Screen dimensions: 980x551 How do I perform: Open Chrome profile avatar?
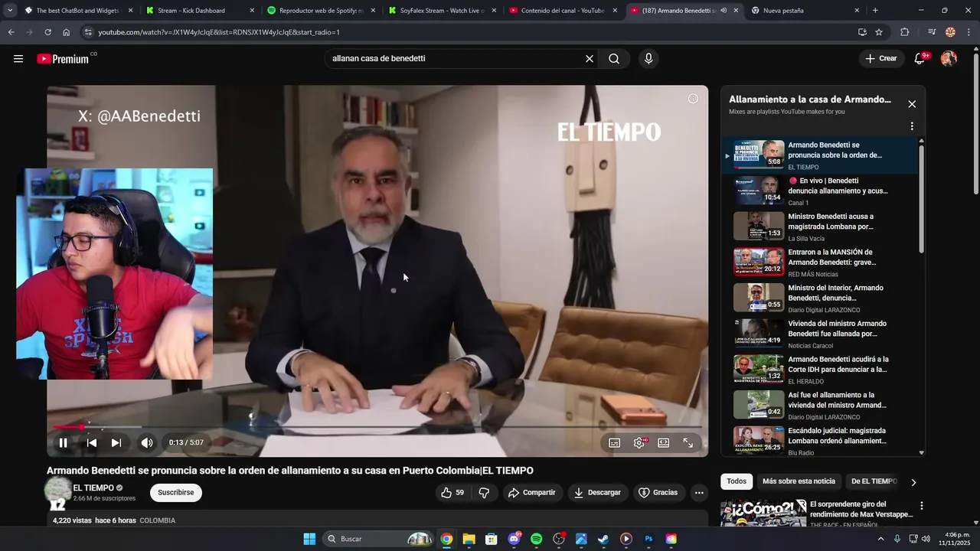[950, 32]
